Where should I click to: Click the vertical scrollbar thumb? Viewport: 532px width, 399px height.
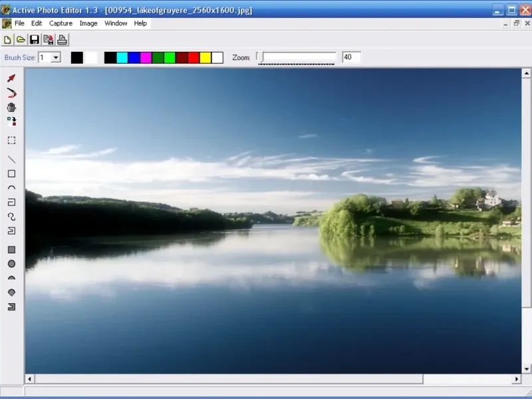(x=526, y=193)
